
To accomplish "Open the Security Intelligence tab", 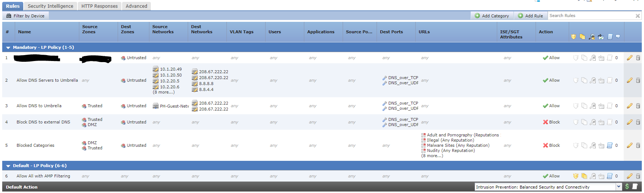I will click(x=51, y=6).
